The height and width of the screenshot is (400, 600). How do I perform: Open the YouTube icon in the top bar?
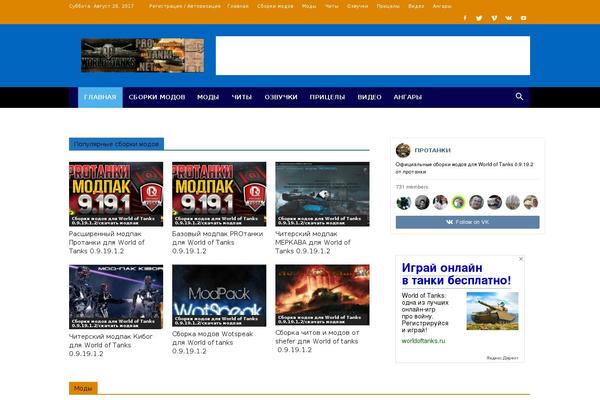coord(523,18)
